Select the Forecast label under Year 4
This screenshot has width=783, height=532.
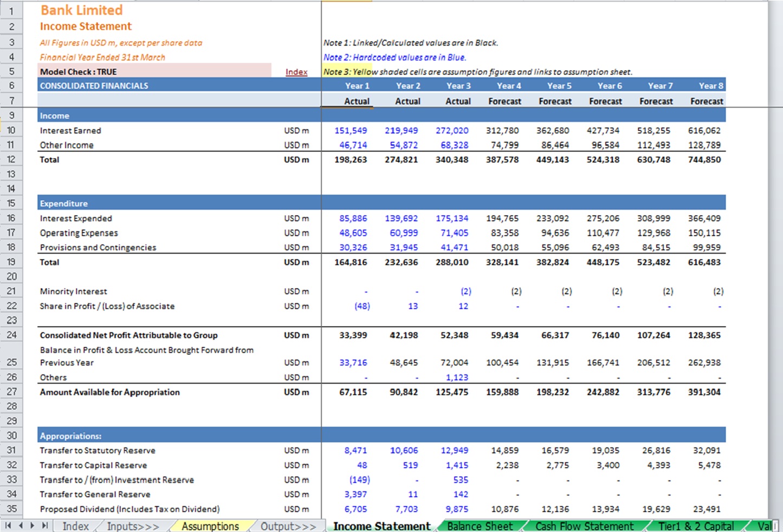click(x=504, y=101)
